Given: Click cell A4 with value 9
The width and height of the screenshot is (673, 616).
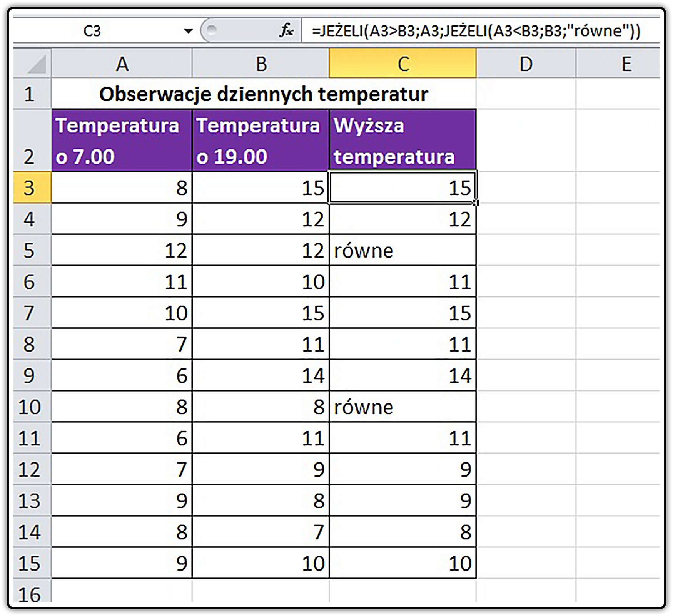Looking at the screenshot, I should point(122,219).
